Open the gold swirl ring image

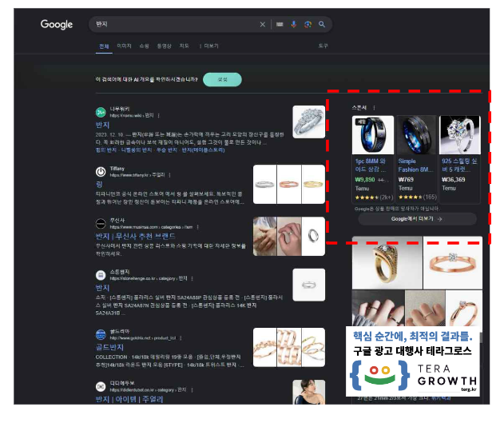(387, 263)
